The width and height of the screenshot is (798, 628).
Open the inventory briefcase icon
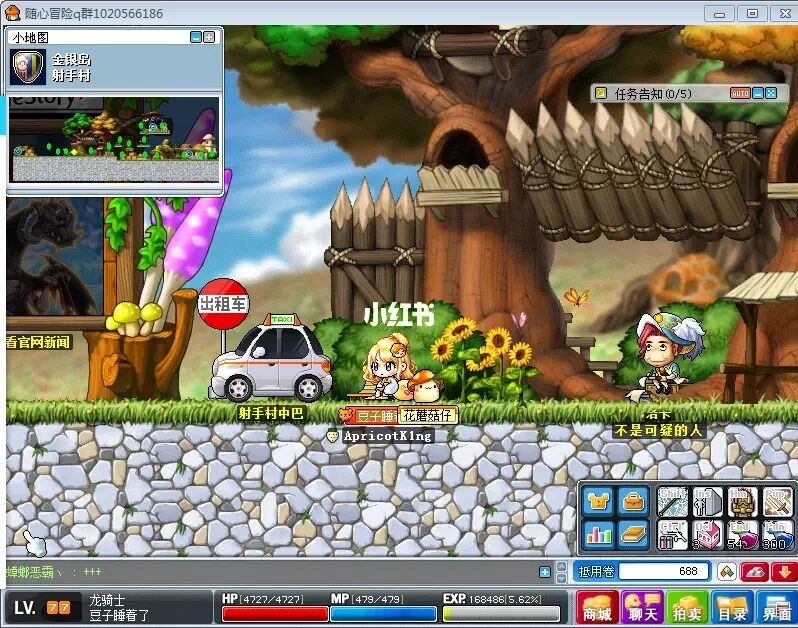pyautogui.click(x=634, y=502)
